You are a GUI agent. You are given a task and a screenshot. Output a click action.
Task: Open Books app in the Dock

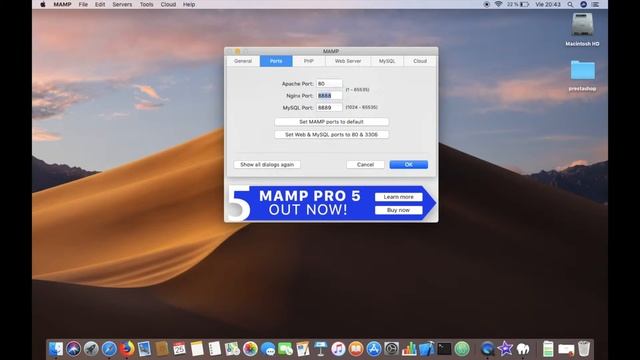pos(356,349)
